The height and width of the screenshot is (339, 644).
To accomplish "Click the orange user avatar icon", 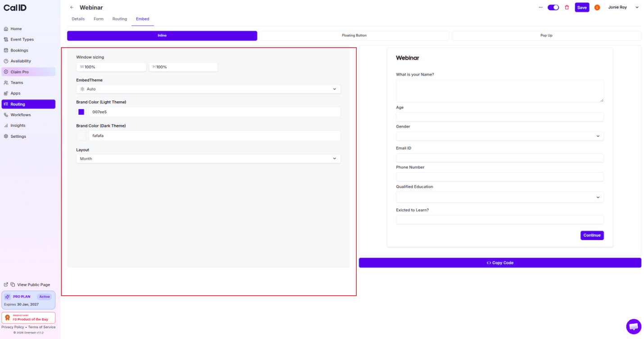I will tap(597, 7).
